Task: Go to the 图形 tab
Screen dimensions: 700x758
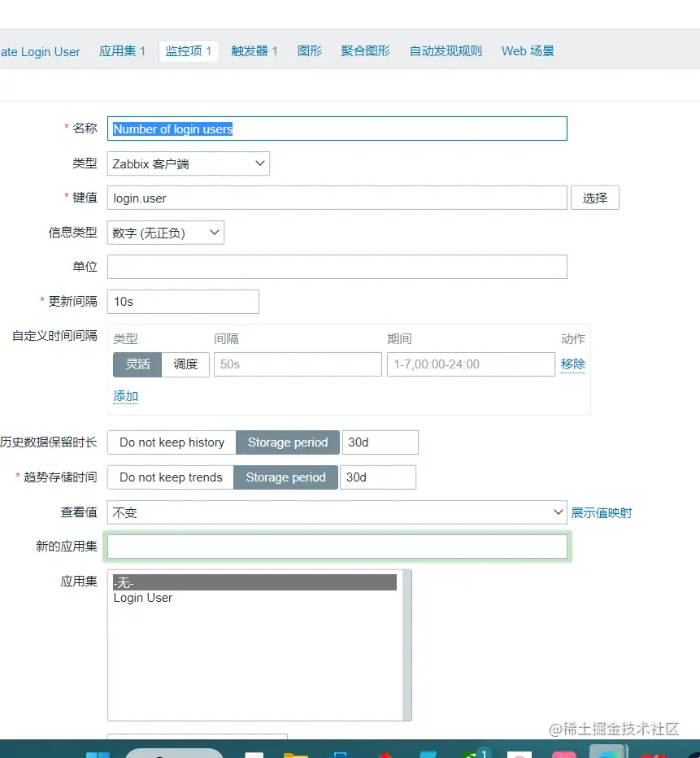Action: (310, 50)
